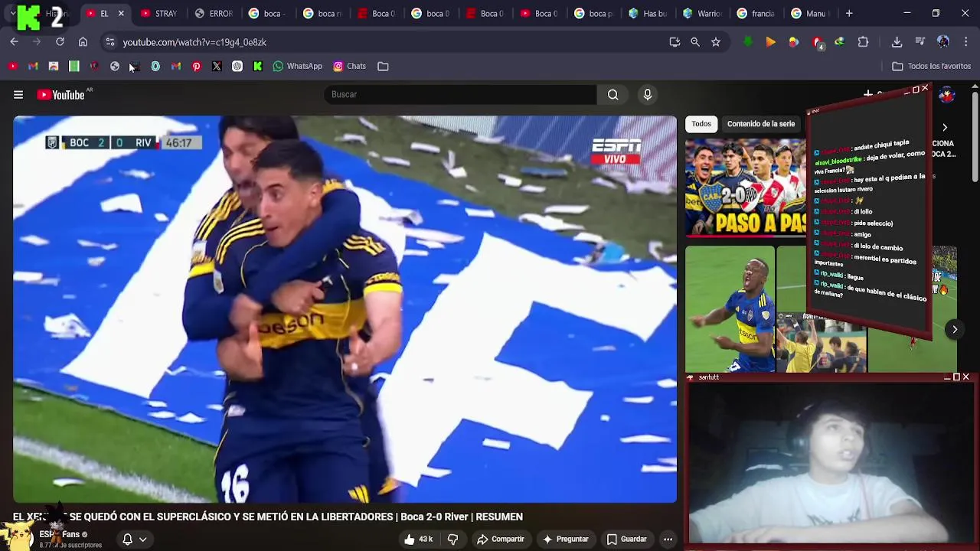Click the video player to pause
980x551 pixels.
pos(345,309)
